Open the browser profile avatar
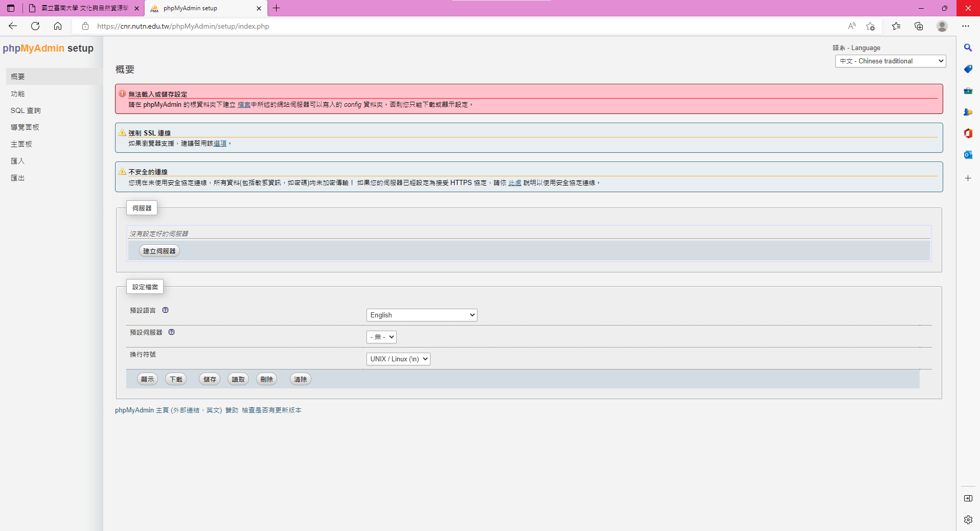 [x=942, y=26]
